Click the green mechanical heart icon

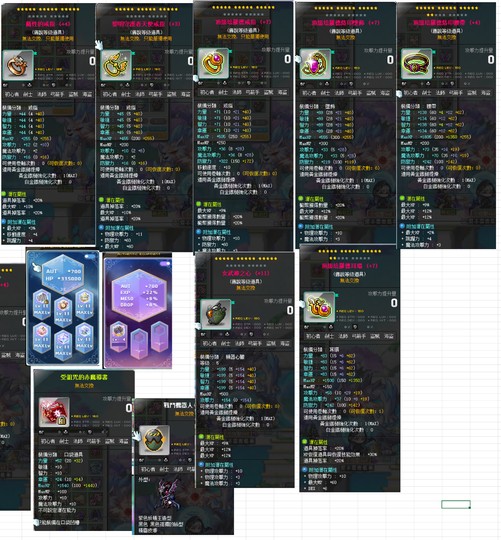click(x=215, y=314)
